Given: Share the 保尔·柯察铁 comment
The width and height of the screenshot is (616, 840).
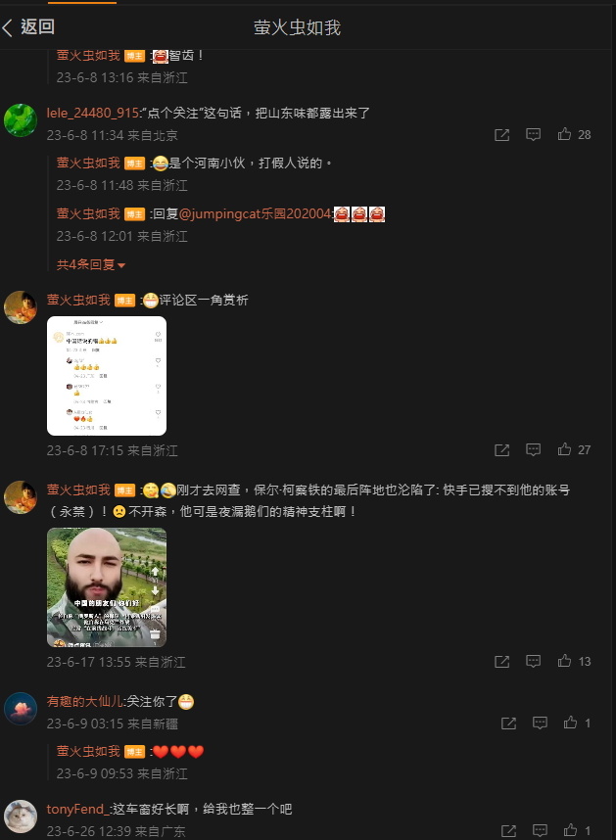Looking at the screenshot, I should pos(501,661).
